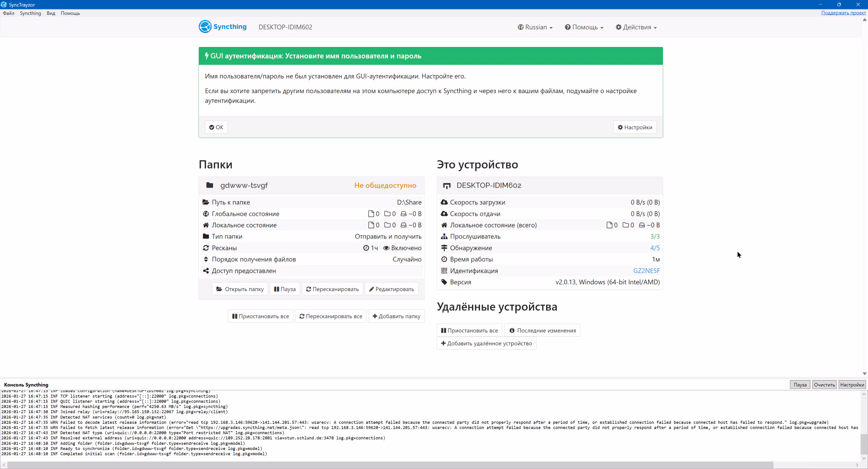Click the Добавить папку button
This screenshot has height=469, width=868.
396,316
